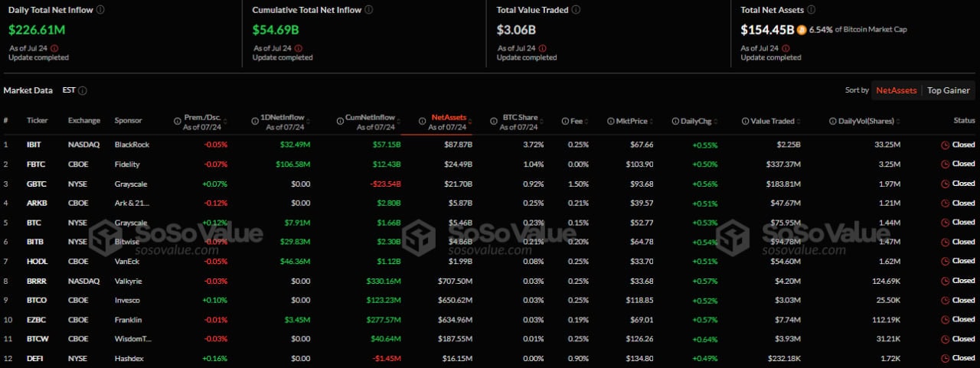Click the $106.58M 1D net inflow value
Image resolution: width=980 pixels, height=368 pixels.
click(x=295, y=164)
